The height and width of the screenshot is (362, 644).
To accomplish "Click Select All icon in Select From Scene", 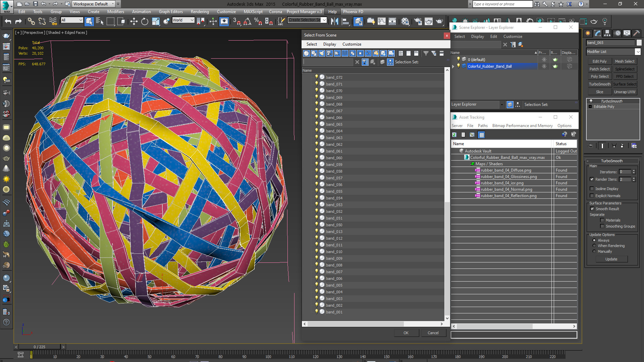I will (400, 53).
